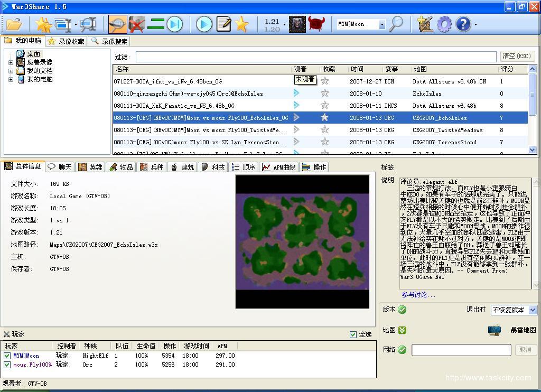Click the open folder toolbar icon
The image size is (541, 392).
[14, 24]
